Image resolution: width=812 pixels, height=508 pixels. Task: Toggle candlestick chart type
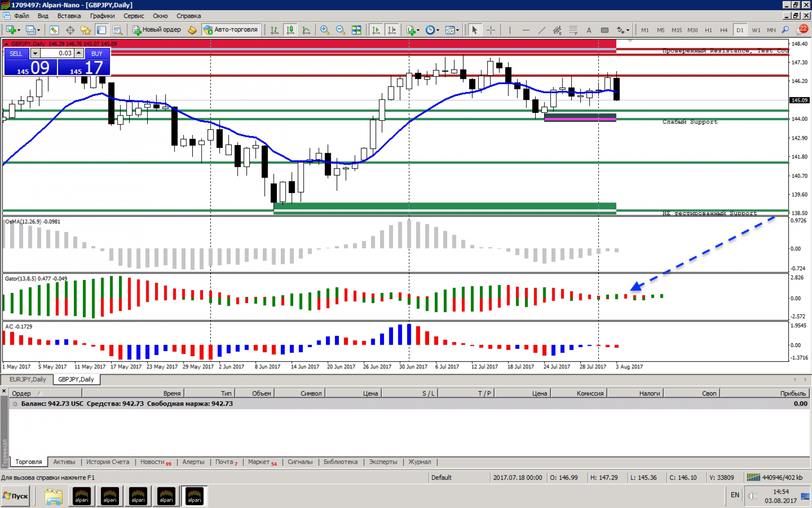[x=290, y=30]
